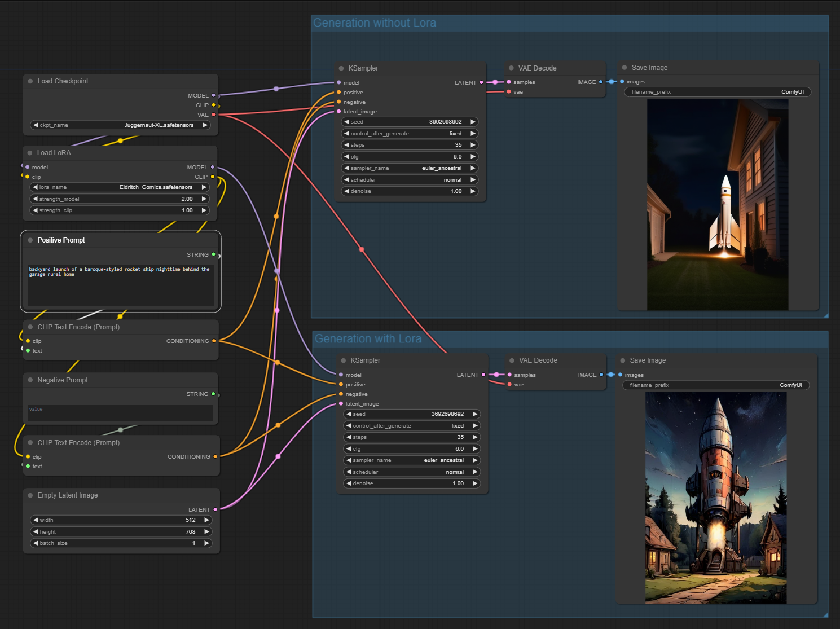840x629 pixels.
Task: Click the images input port of Save Image in Generation with Lora
Action: pyautogui.click(x=620, y=375)
